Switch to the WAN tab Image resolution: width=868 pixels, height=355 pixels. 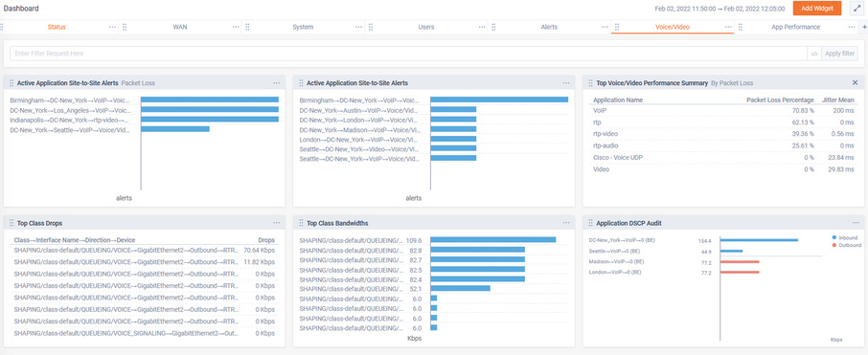[180, 27]
